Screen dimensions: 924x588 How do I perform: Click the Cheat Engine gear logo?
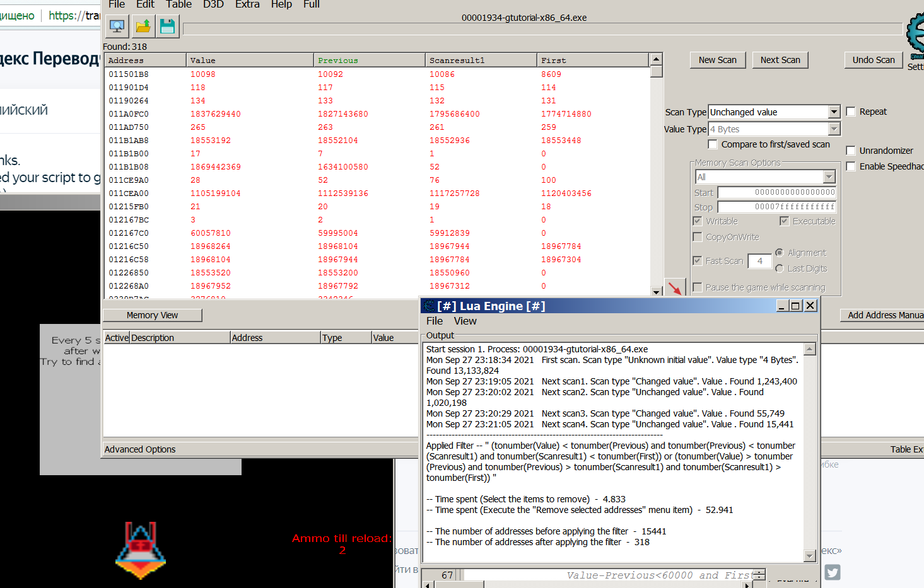915,35
